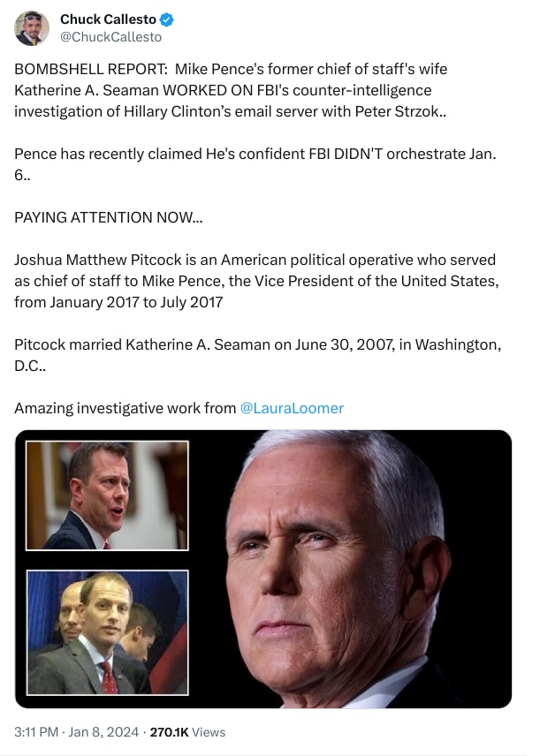Click the text from January 2017 to July 2017
This screenshot has height=756, width=540.
[x=118, y=302]
